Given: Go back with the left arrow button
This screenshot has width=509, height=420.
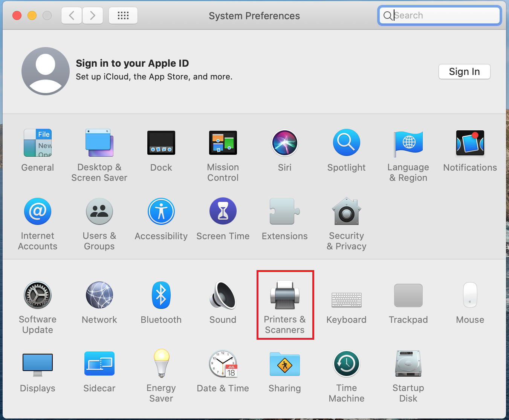Looking at the screenshot, I should 72,15.
